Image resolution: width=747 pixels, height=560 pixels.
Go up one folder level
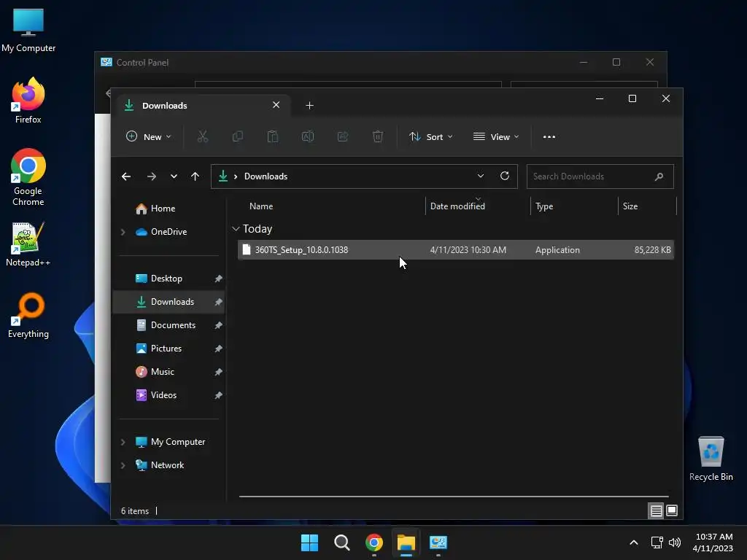[x=195, y=176]
